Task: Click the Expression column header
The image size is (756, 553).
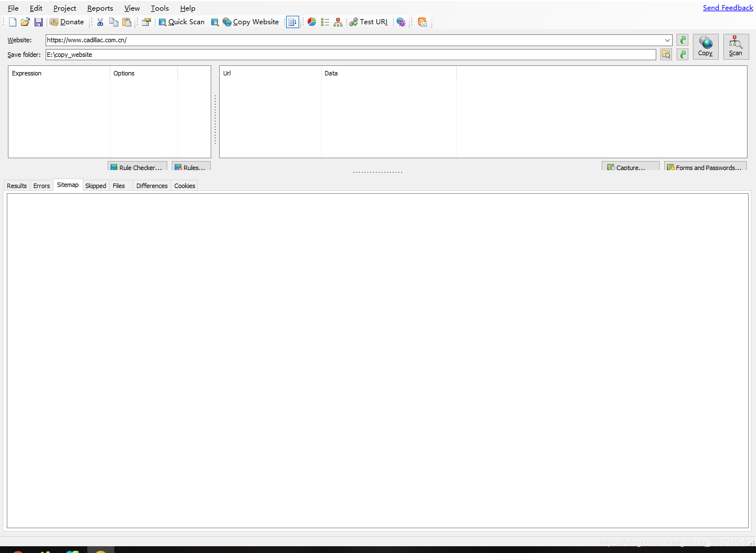Action: (x=59, y=73)
